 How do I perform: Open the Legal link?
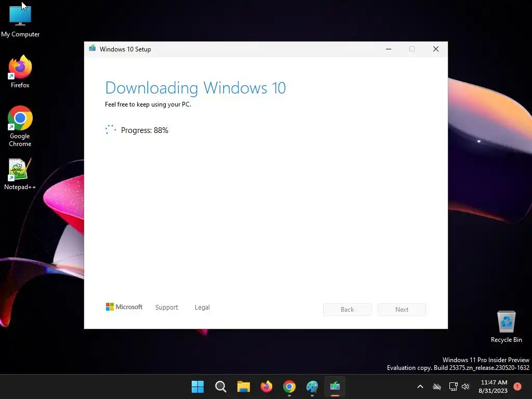tap(202, 308)
